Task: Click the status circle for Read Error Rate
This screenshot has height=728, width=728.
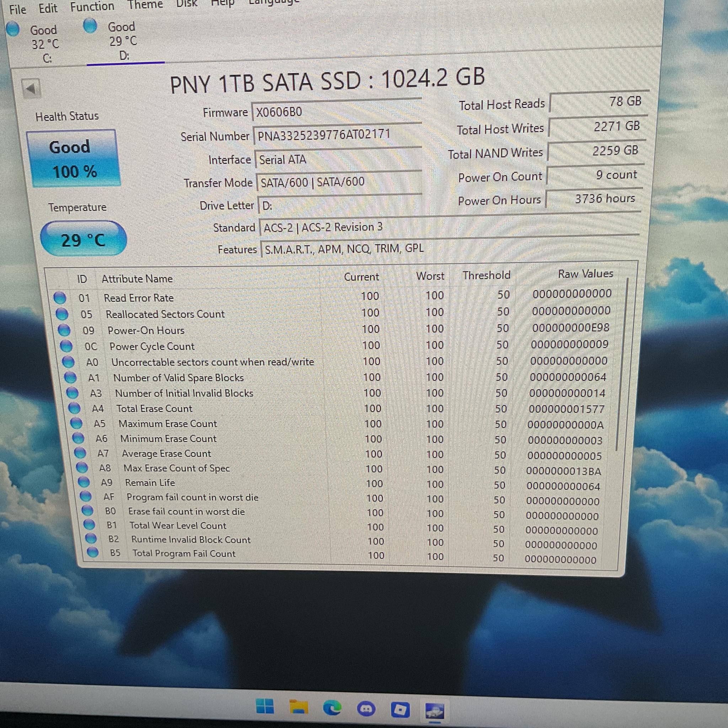Action: pyautogui.click(x=60, y=298)
